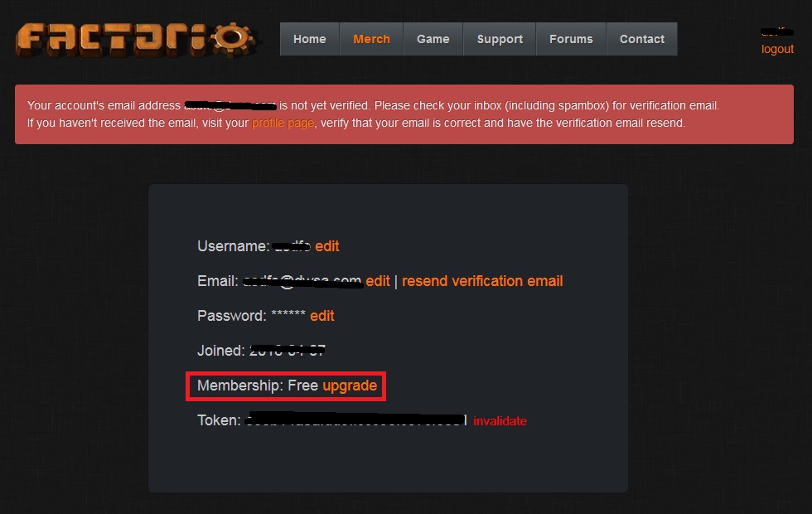Screen dimensions: 812x514
Task: Go to the Merch page
Action: 371,39
